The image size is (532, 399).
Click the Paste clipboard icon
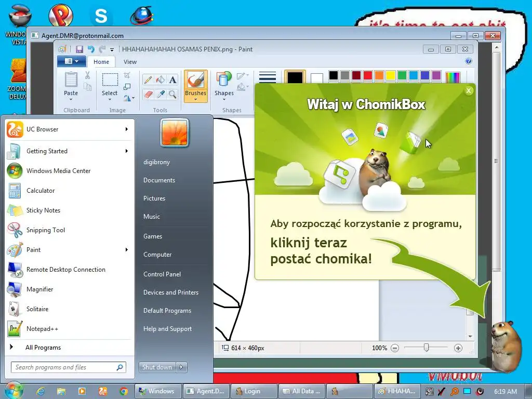pyautogui.click(x=71, y=80)
